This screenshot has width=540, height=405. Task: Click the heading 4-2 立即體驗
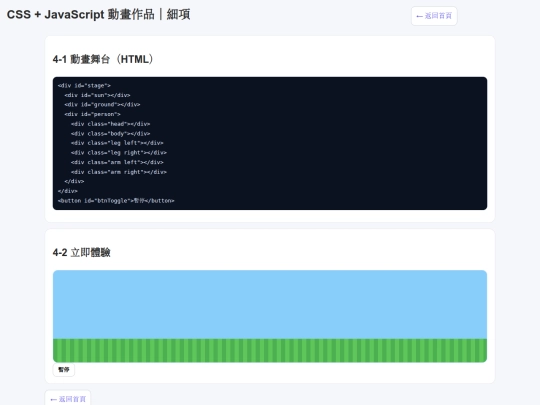82,252
